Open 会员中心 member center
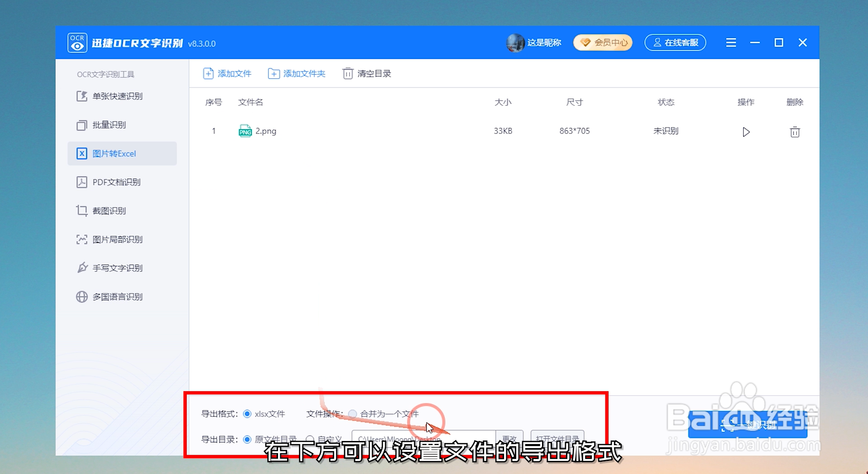 click(603, 43)
